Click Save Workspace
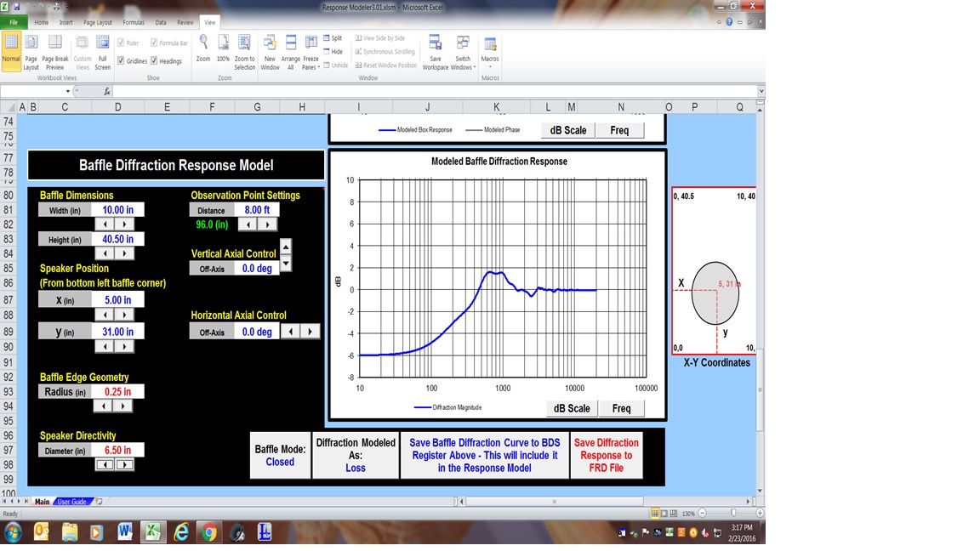The width and height of the screenshot is (980, 551). [x=435, y=52]
